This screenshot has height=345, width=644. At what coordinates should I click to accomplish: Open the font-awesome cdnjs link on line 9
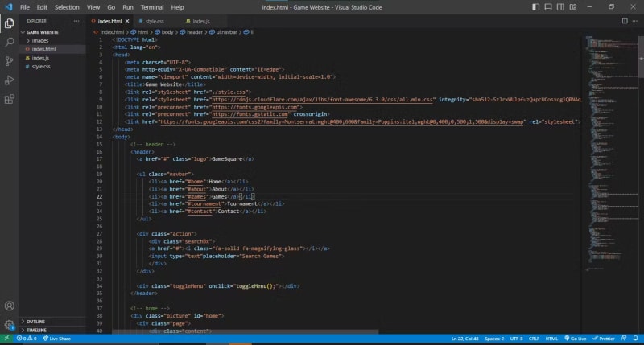[323, 99]
